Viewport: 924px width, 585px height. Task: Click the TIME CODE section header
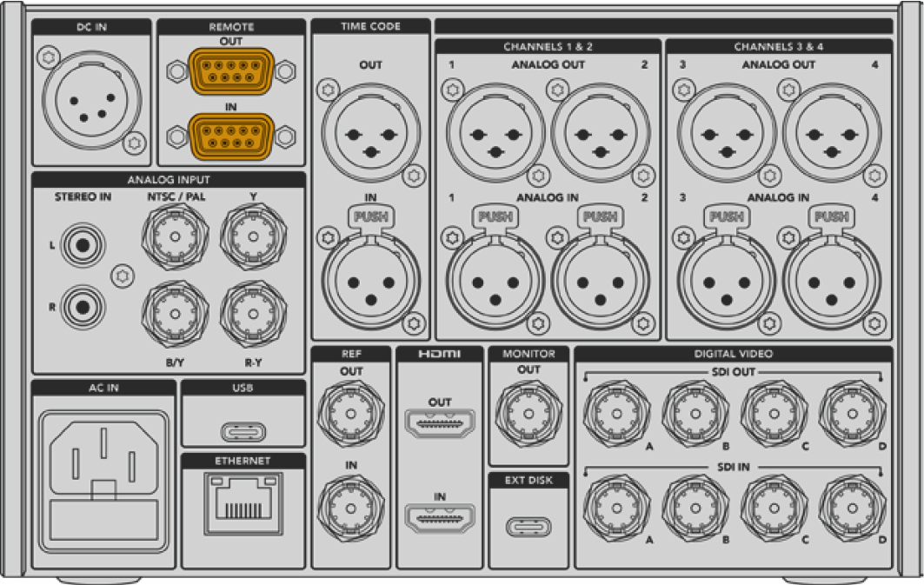[x=370, y=26]
